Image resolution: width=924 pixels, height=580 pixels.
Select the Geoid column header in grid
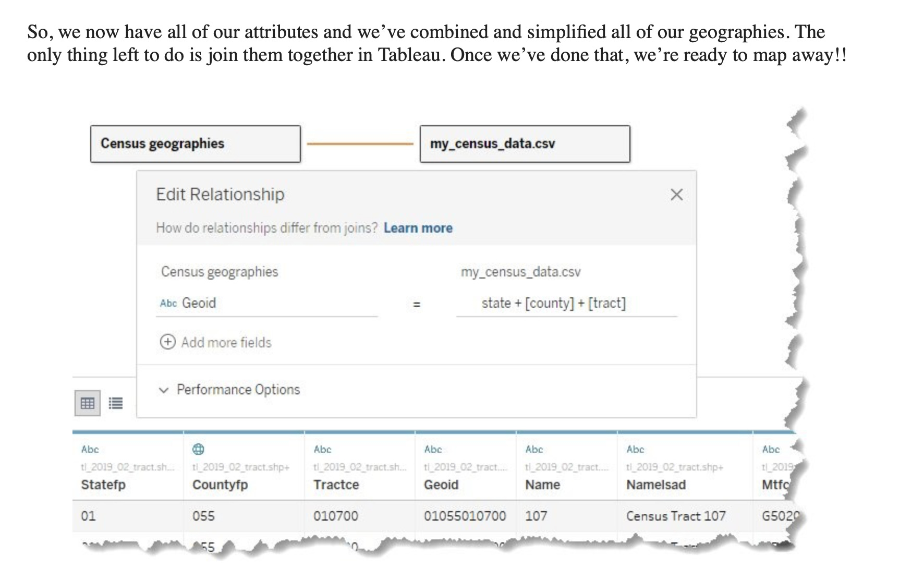(x=441, y=485)
